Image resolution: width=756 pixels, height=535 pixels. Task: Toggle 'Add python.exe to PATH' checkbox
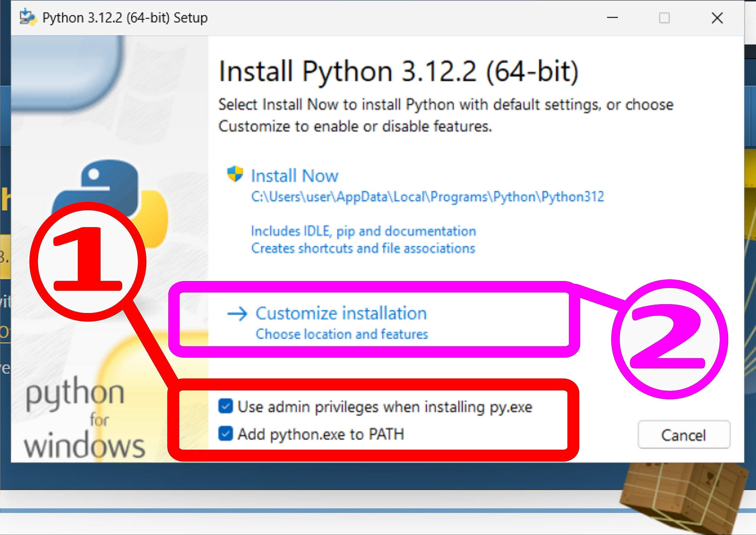[x=226, y=434]
